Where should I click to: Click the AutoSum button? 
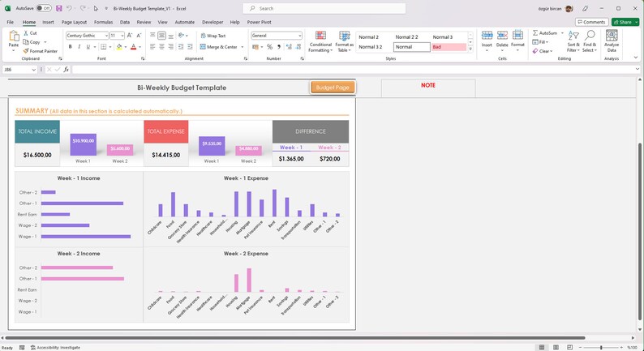coord(545,33)
